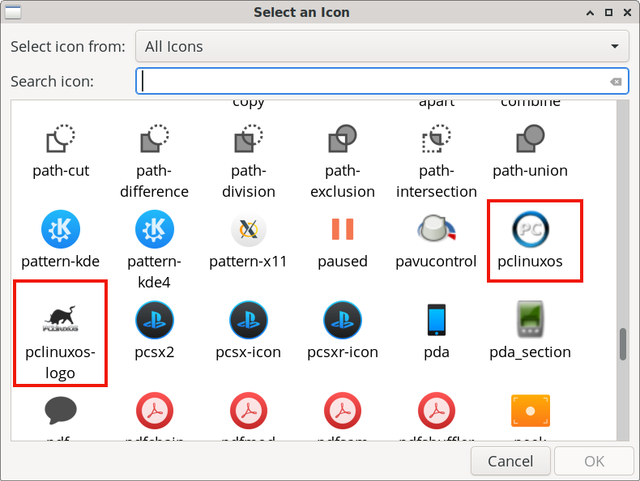Viewport: 640px width, 481px height.
Task: Select the path-exclusion icon
Action: [342, 139]
